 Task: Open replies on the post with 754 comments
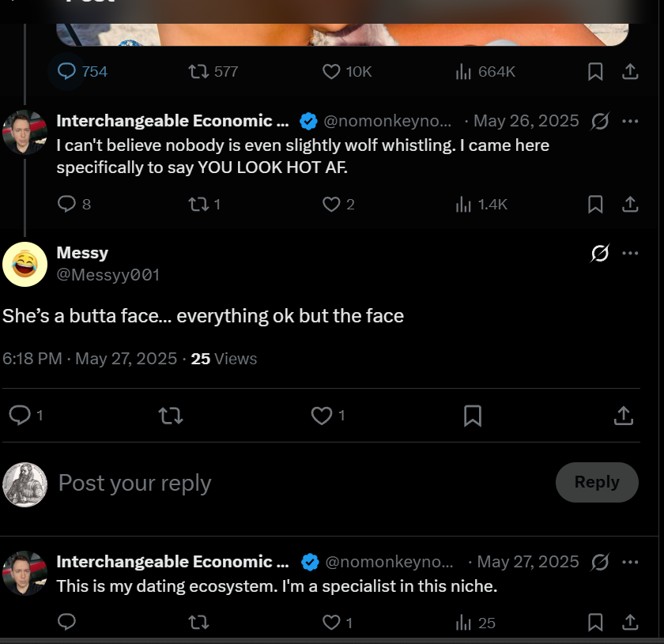click(x=82, y=72)
